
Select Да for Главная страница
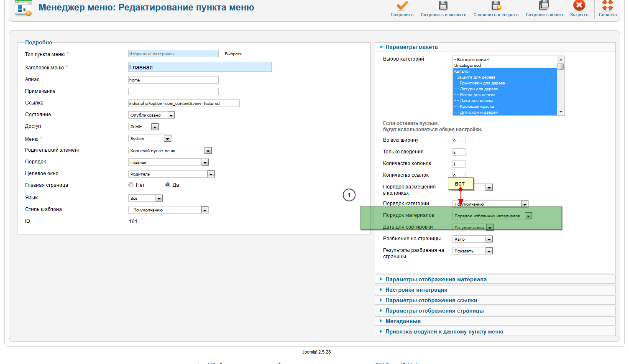[168, 185]
